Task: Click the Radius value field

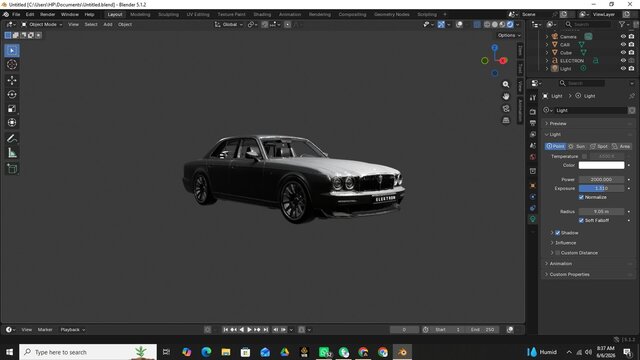Action: (601, 211)
